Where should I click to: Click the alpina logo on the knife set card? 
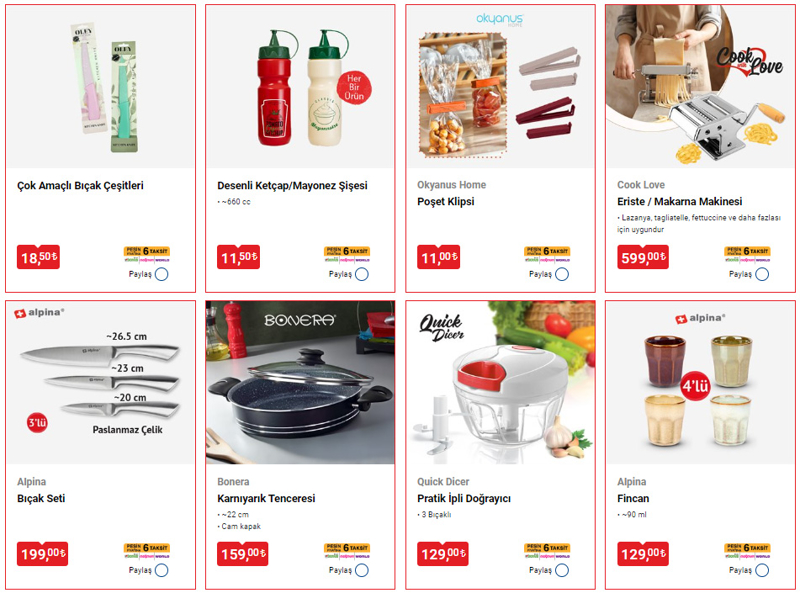coord(39,313)
